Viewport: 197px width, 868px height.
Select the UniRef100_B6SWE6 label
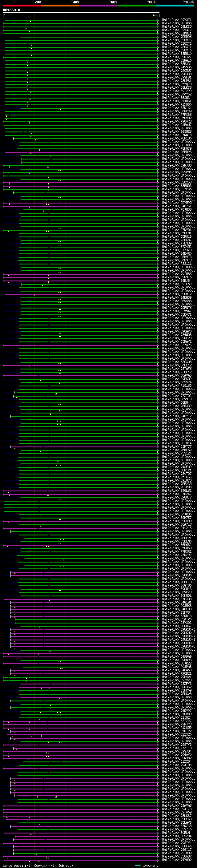coord(177,132)
